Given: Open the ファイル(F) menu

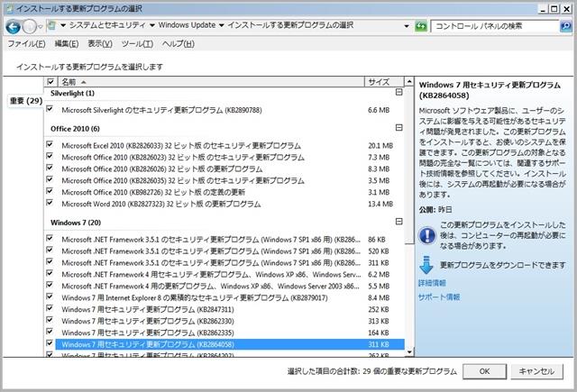Looking at the screenshot, I should (26, 44).
